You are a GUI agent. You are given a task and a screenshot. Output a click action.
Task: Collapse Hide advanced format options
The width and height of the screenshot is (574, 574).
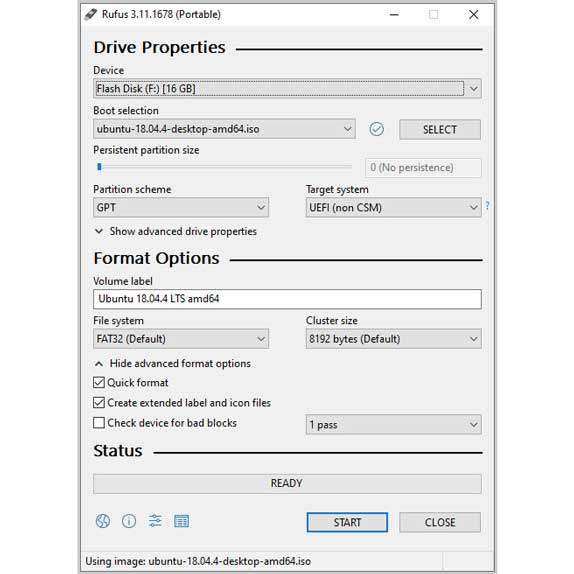click(x=173, y=364)
